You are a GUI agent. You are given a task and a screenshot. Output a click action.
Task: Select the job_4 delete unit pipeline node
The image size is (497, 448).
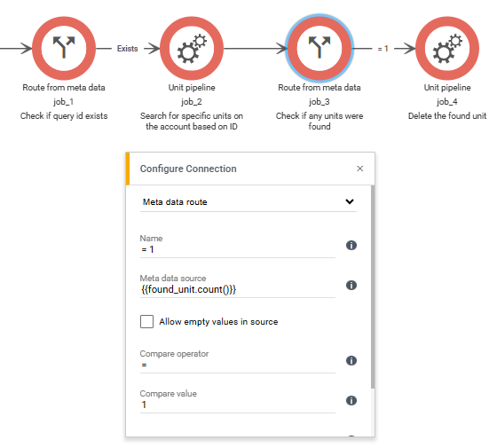pyautogui.click(x=447, y=48)
